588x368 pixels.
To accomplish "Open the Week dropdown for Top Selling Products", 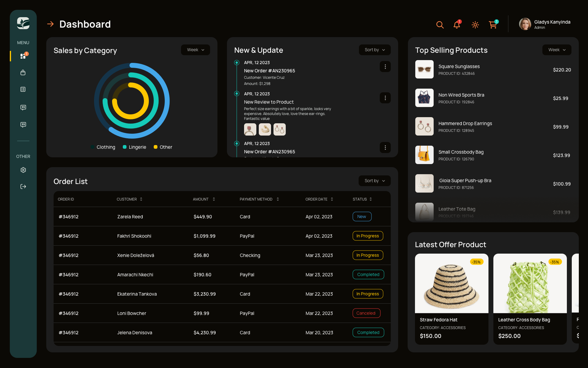I will point(556,50).
